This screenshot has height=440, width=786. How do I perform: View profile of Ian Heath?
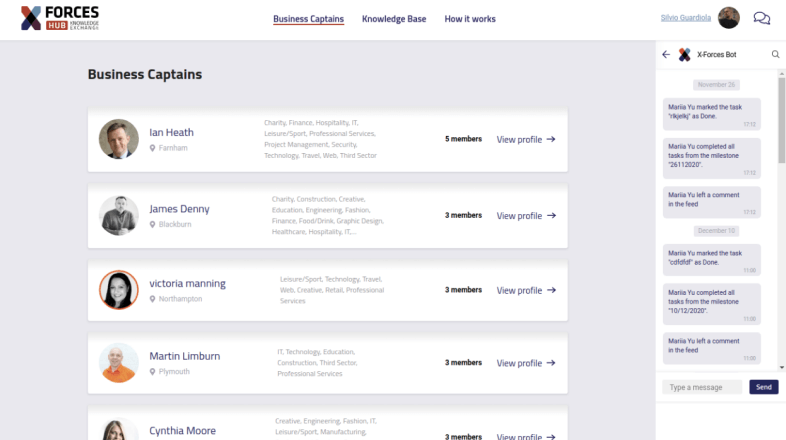pos(526,140)
